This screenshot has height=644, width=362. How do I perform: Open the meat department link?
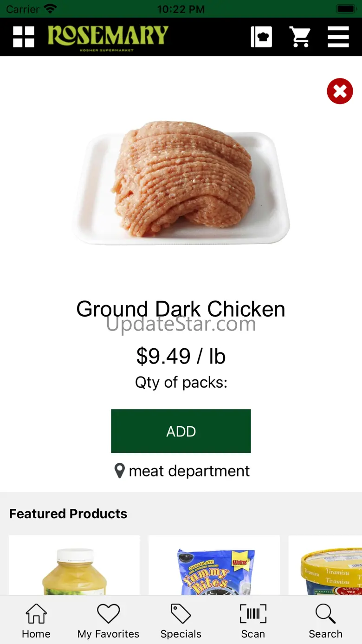pos(189,471)
